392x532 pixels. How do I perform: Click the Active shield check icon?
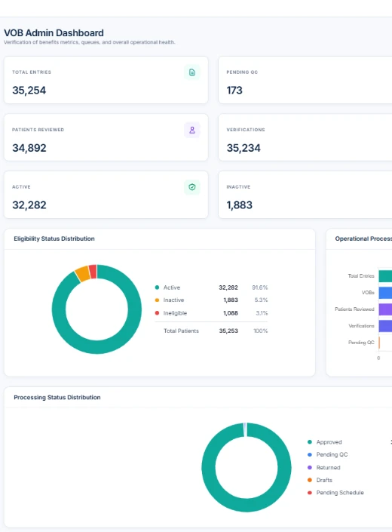point(192,187)
